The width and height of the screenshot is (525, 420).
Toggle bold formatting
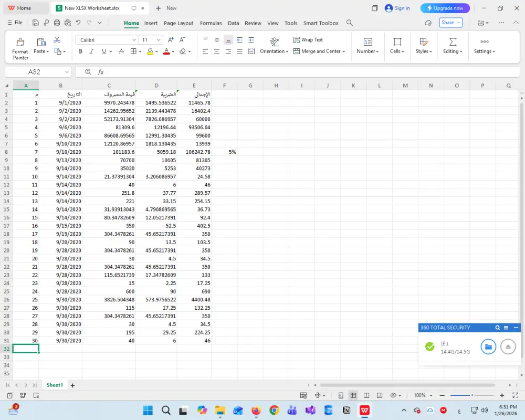pos(80,51)
